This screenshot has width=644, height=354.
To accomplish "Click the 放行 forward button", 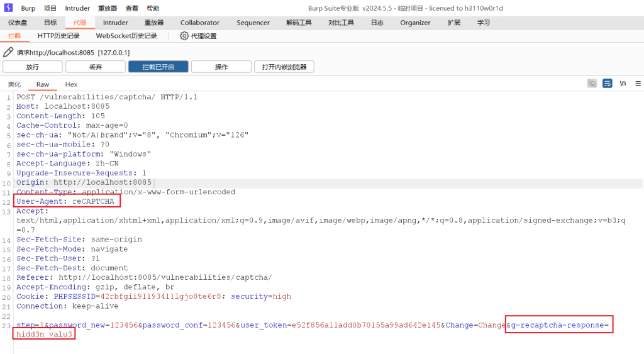I will [32, 67].
